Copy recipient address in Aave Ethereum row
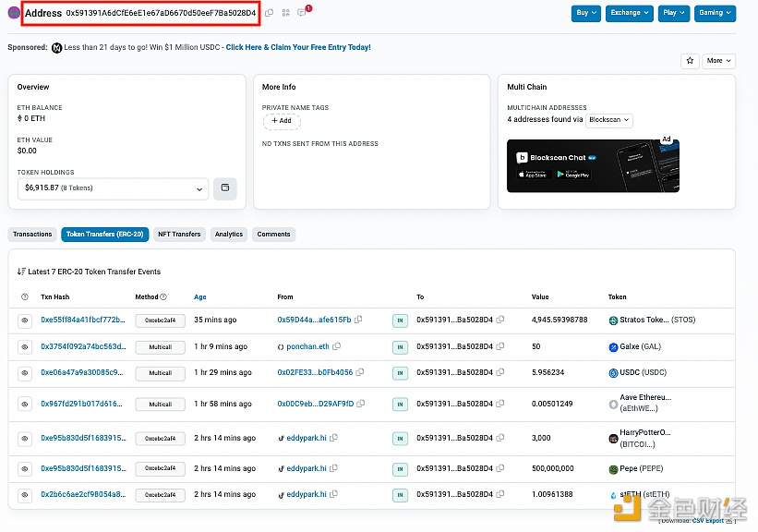 pyautogui.click(x=500, y=404)
